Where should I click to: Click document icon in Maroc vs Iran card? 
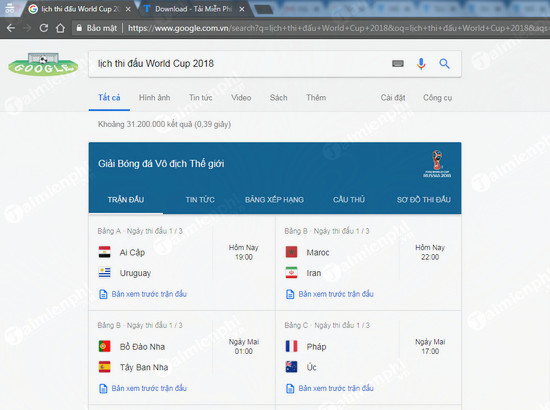tap(290, 294)
